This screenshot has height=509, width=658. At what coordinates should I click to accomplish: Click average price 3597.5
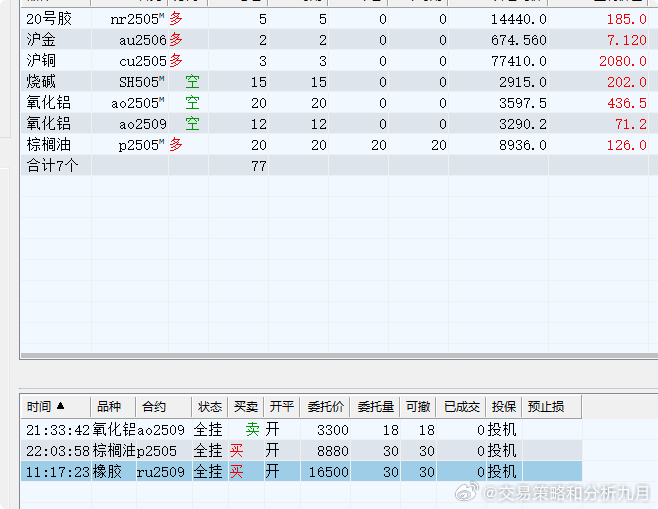pos(522,103)
